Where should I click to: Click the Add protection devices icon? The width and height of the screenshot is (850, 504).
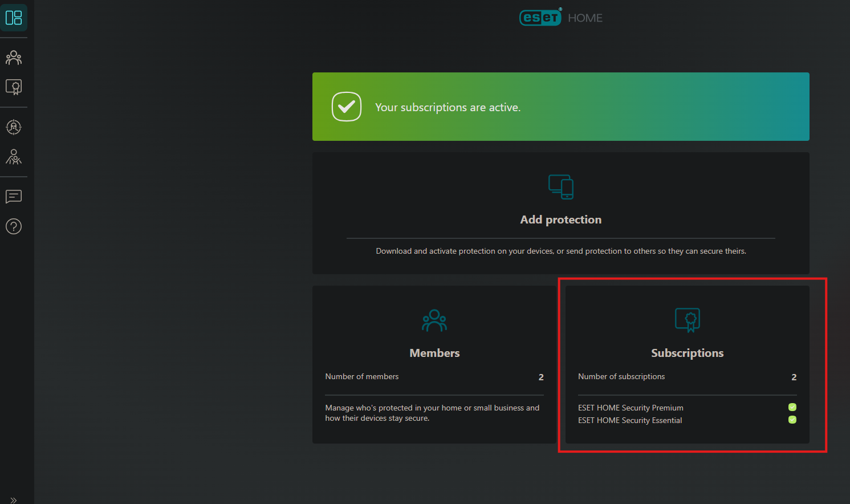coord(560,187)
